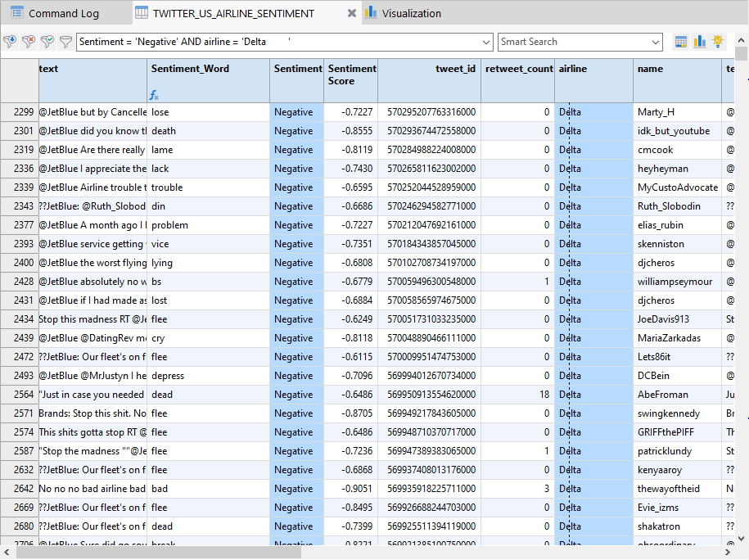Click the lightbulb icon in the toolbar
Screen dimensions: 749x560
pyautogui.click(x=717, y=42)
